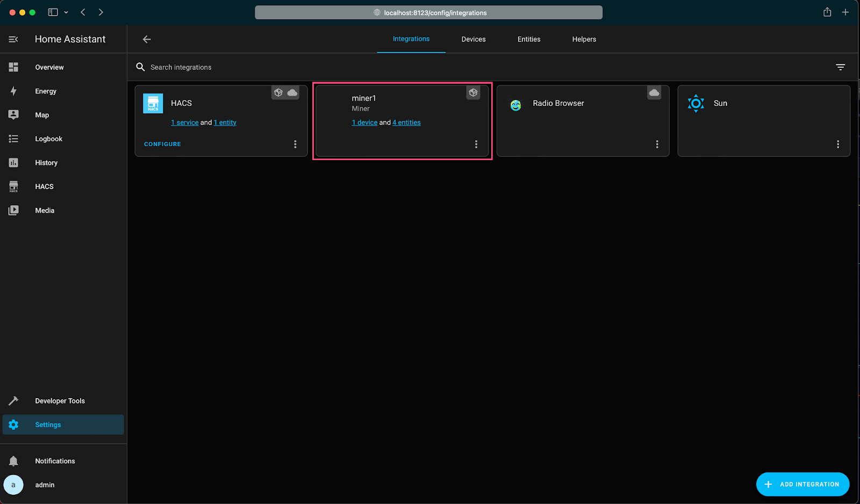Switch to the Entities tab
The width and height of the screenshot is (860, 504).
click(x=529, y=39)
